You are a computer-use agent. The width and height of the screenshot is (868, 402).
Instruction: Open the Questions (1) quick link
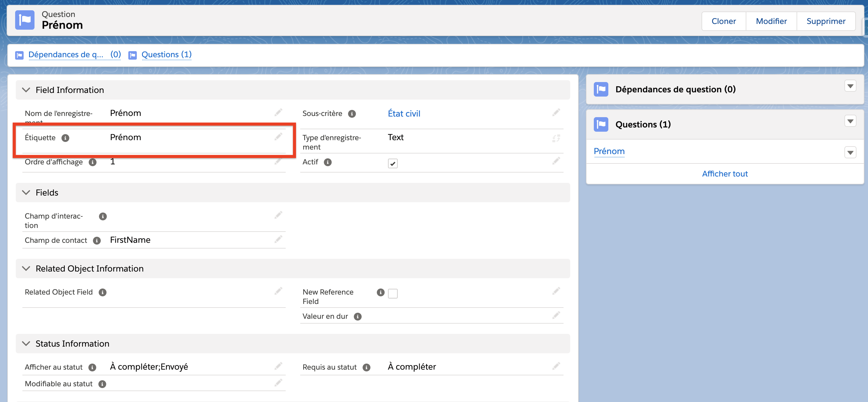click(166, 54)
